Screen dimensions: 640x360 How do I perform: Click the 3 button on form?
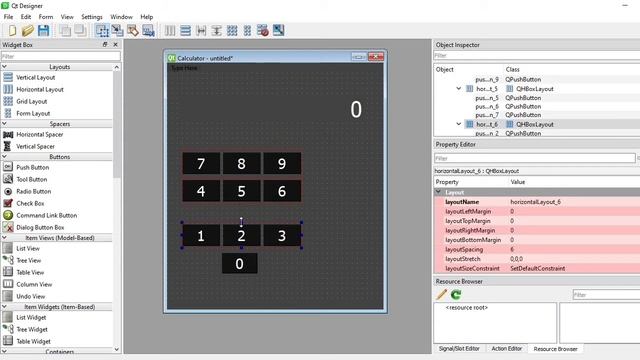pos(282,236)
